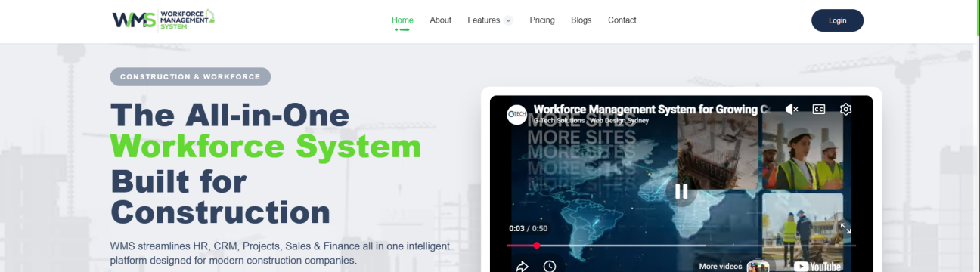980x272 pixels.
Task: Open the video on YouTube via logo
Action: coord(817,266)
